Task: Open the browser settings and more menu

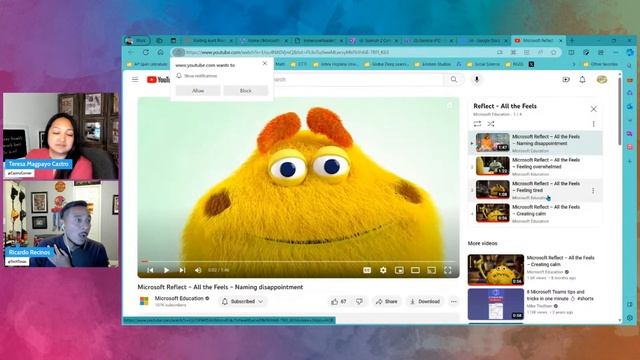Action: coord(616,52)
